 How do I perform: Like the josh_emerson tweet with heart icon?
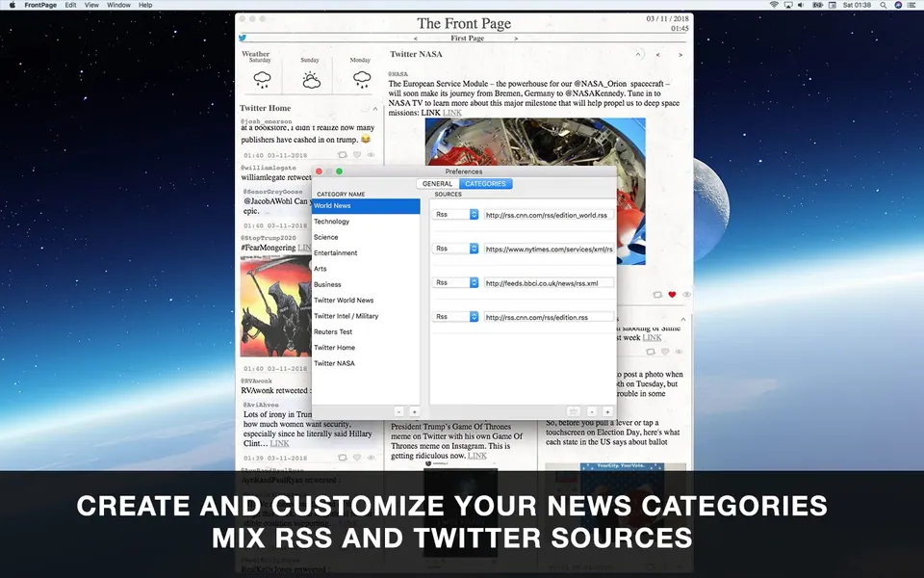click(x=357, y=155)
